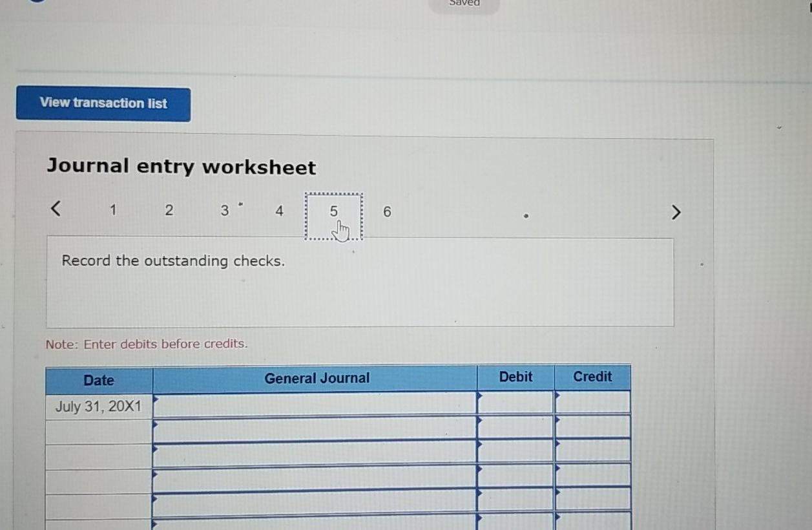Open journal entry tab 1
The image size is (812, 530).
pyautogui.click(x=113, y=209)
